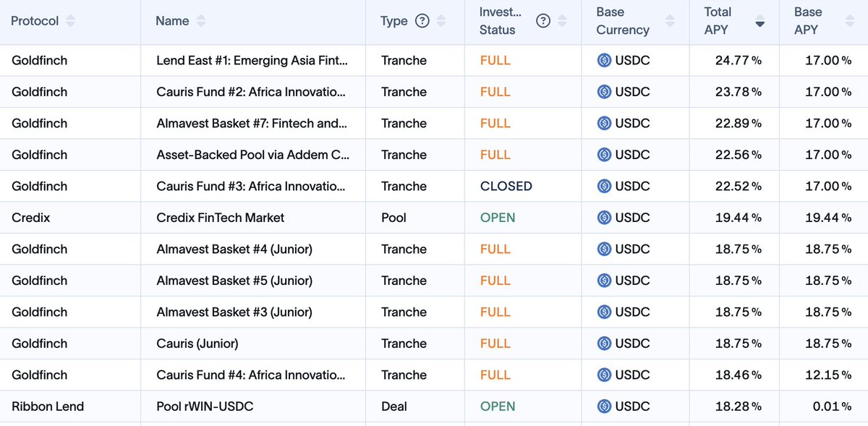The image size is (868, 426).
Task: Click USDC coin icon in Almavest Basket #5 row
Action: tap(604, 281)
